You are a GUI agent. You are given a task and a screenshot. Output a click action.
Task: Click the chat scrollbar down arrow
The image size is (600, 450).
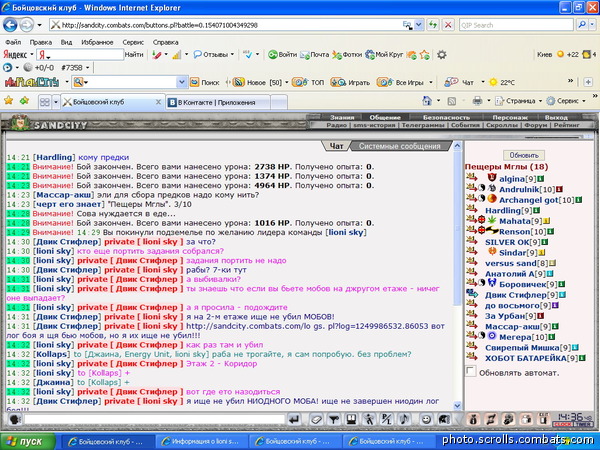458,406
